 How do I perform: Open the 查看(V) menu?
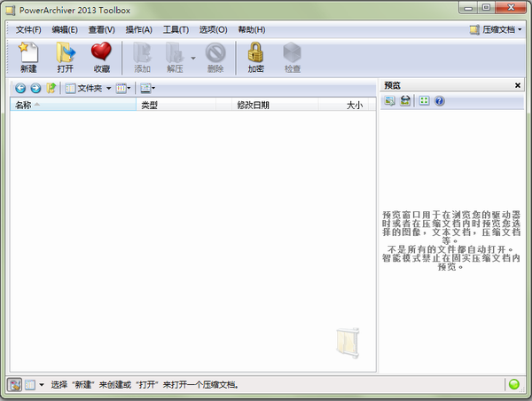point(101,30)
